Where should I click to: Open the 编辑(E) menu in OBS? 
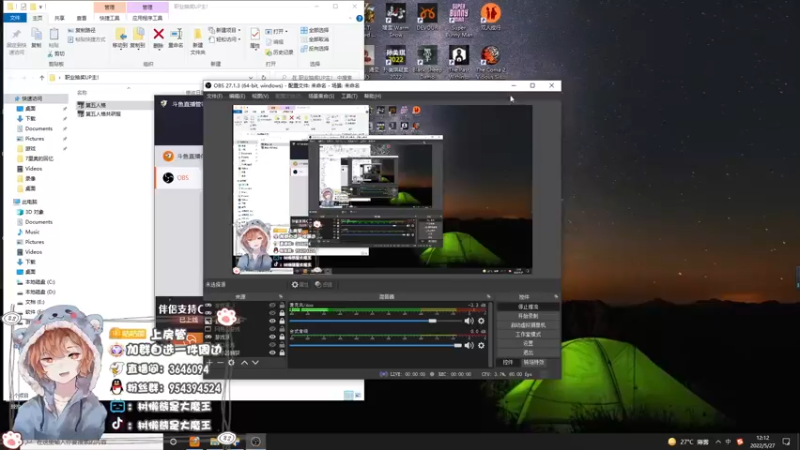coord(237,96)
